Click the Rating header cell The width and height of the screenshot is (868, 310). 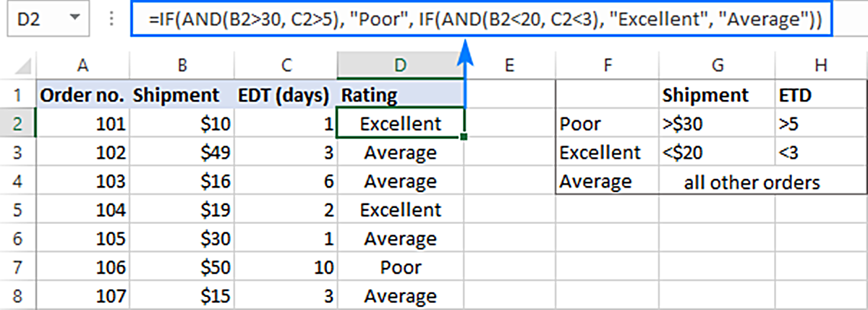(x=401, y=95)
